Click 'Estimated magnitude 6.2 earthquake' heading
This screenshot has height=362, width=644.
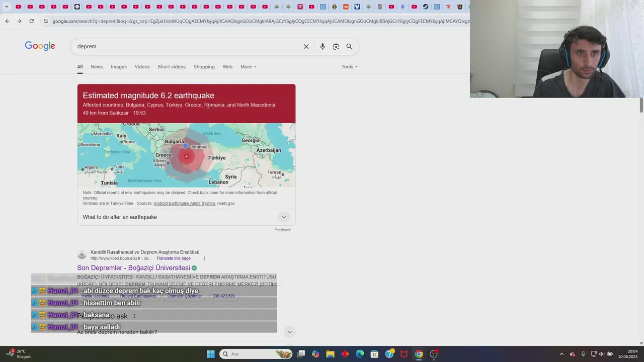[x=148, y=96]
